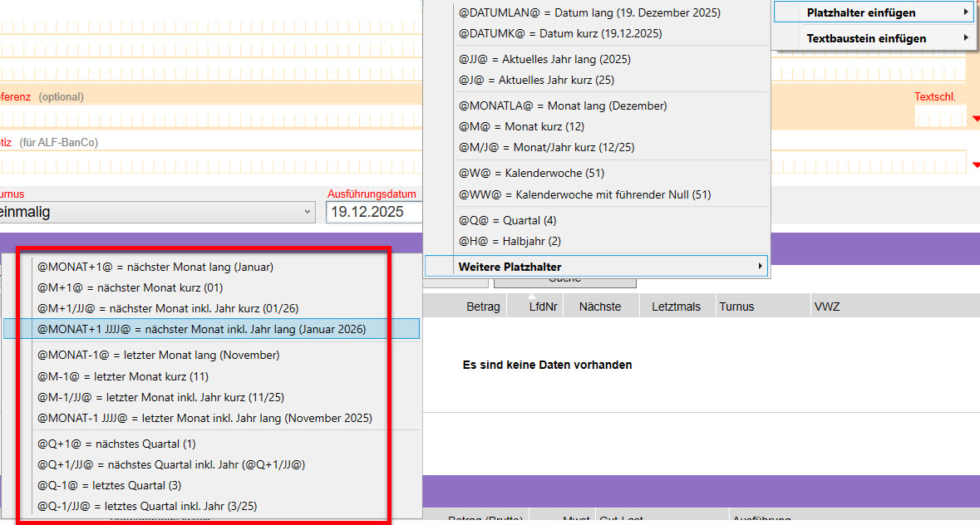Insert @DATUMLAN@ Datum lang placeholder
This screenshot has height=525, width=980.
(x=589, y=12)
